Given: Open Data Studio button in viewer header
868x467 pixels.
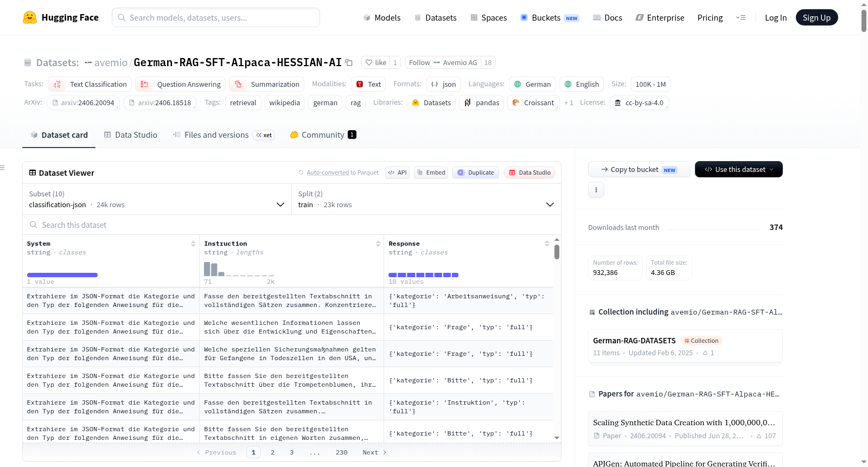Looking at the screenshot, I should pos(529,172).
